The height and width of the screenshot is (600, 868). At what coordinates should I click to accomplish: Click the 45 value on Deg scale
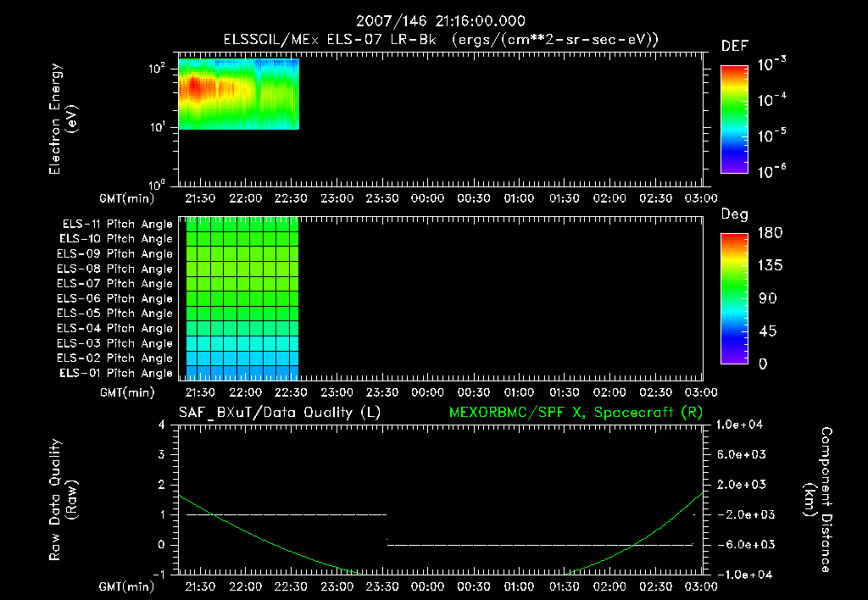click(x=767, y=331)
